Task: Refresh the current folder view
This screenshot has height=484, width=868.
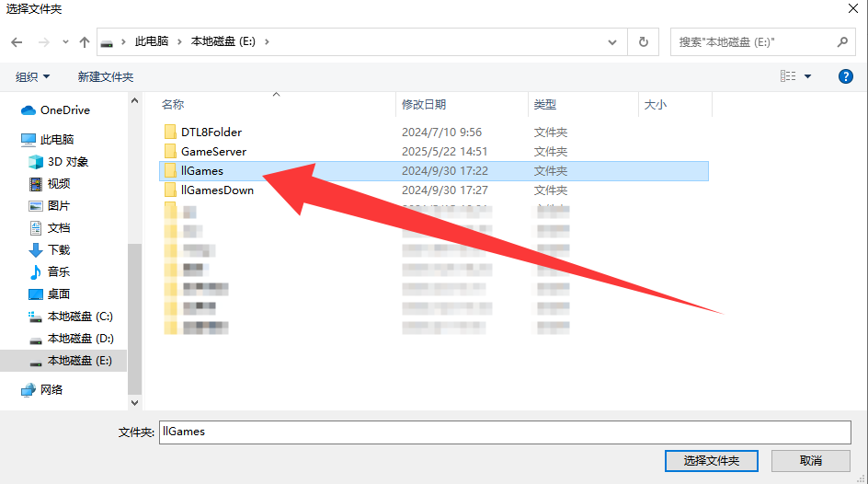Action: [x=643, y=42]
